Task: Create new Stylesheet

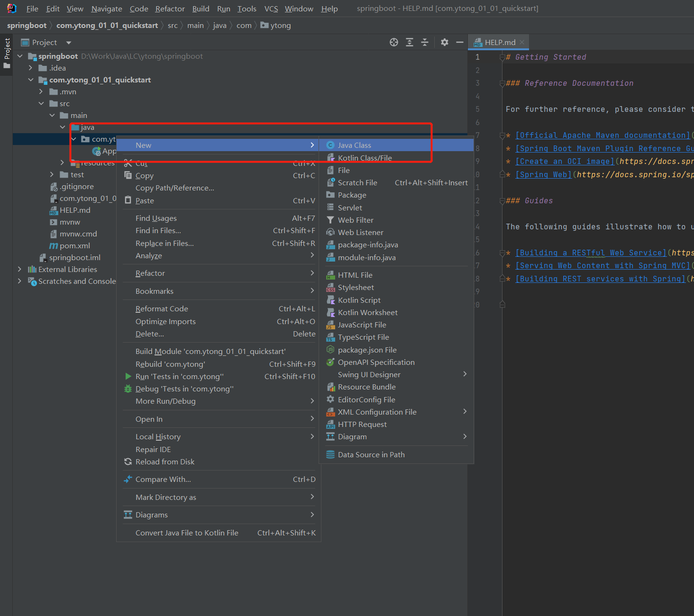Action: point(396,287)
